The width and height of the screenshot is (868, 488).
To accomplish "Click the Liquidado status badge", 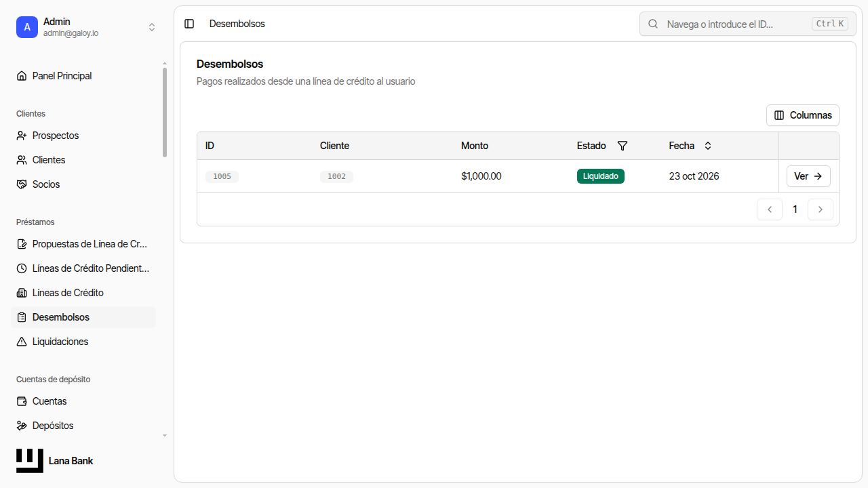I will point(601,176).
